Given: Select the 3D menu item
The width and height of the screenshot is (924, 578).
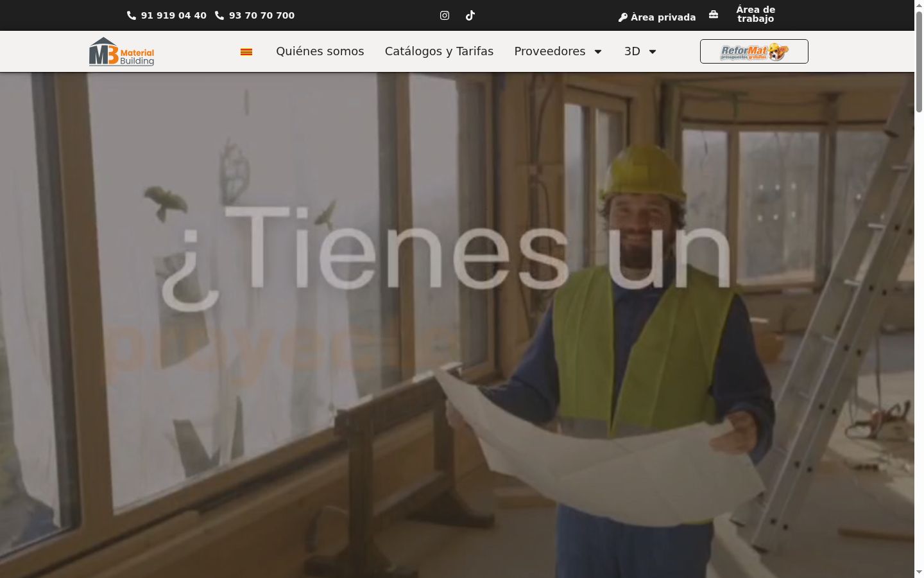Looking at the screenshot, I should (x=632, y=51).
